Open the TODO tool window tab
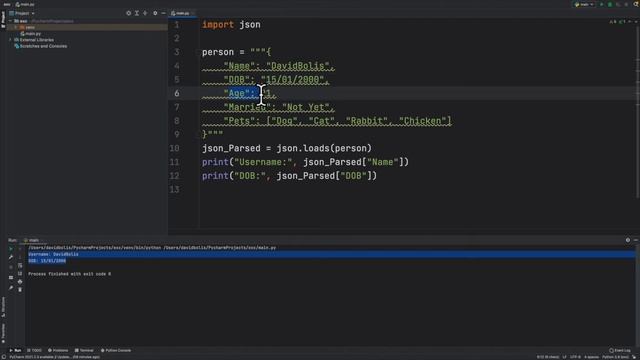Viewport: 640px width, 360px height. coord(34,350)
